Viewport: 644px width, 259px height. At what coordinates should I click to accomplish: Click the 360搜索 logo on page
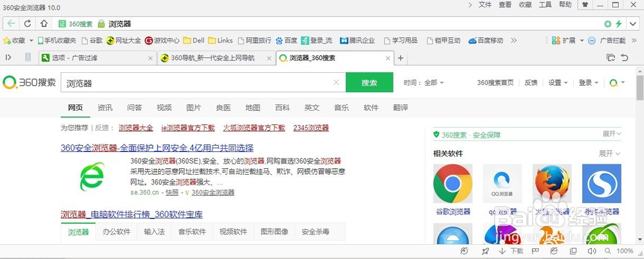click(29, 82)
